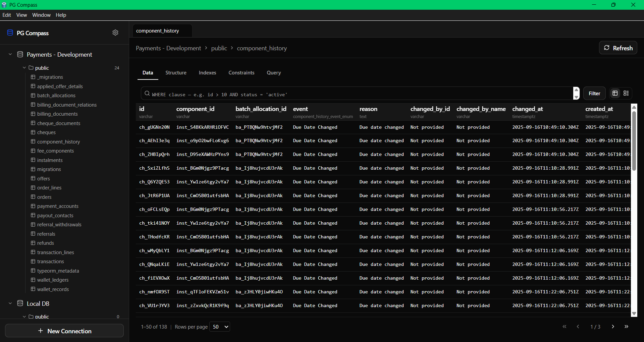Click table icon next to refunds

coord(33,243)
